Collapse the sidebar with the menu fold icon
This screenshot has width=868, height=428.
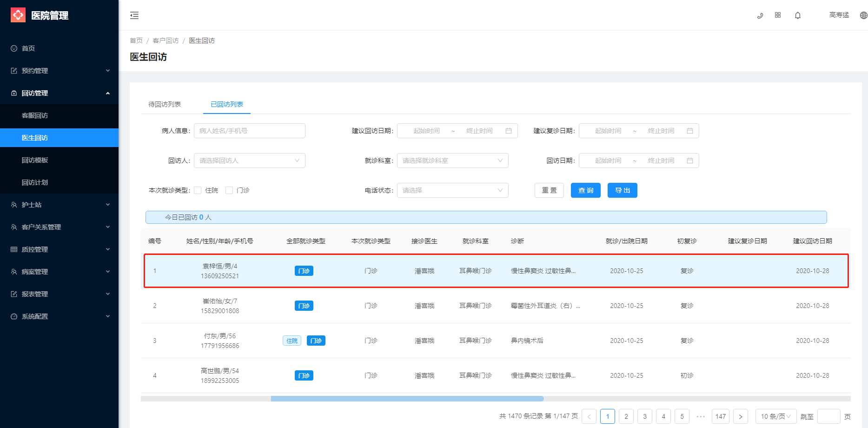(x=134, y=15)
